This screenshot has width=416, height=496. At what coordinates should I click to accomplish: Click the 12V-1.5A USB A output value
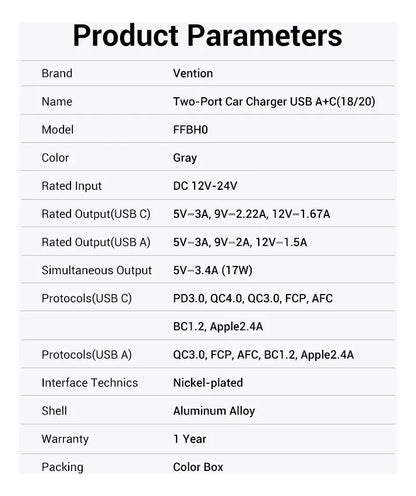(x=281, y=242)
